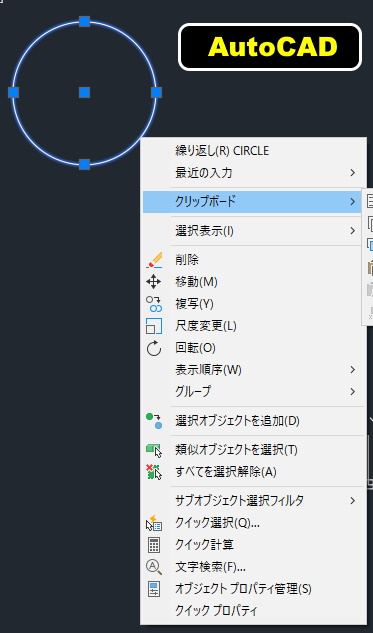
Task: Click the move arrows icon beside 移動(M)
Action: (x=154, y=282)
